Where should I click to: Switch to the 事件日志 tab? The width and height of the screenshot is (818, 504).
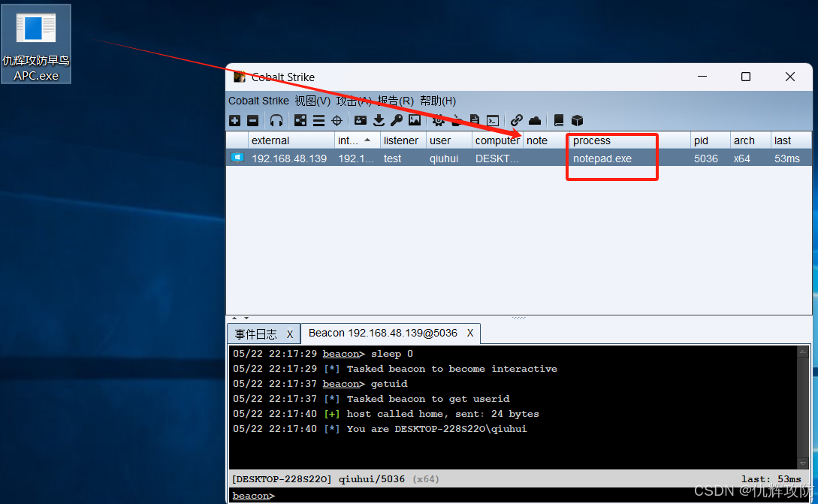[x=255, y=334]
